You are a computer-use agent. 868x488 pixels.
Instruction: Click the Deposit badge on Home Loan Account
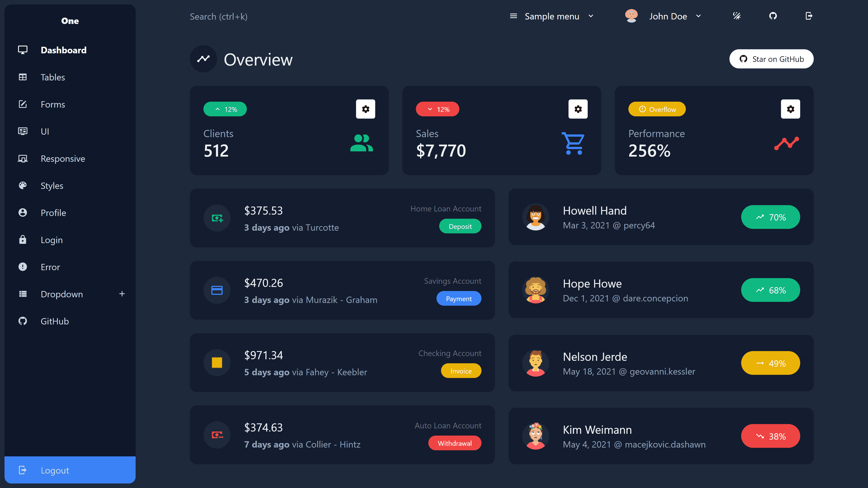click(460, 226)
